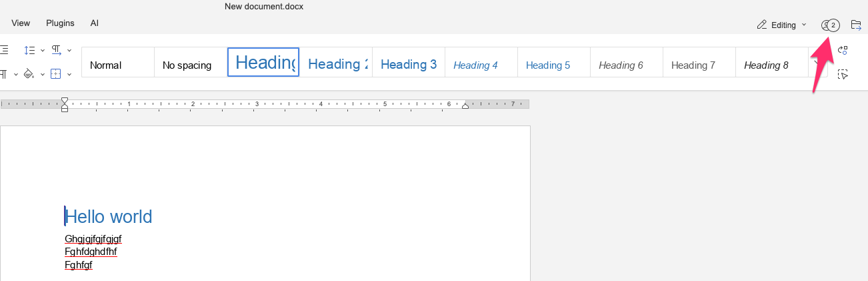Screen dimensions: 868x281
Task: Apply the Normal paragraph style
Action: click(x=118, y=65)
